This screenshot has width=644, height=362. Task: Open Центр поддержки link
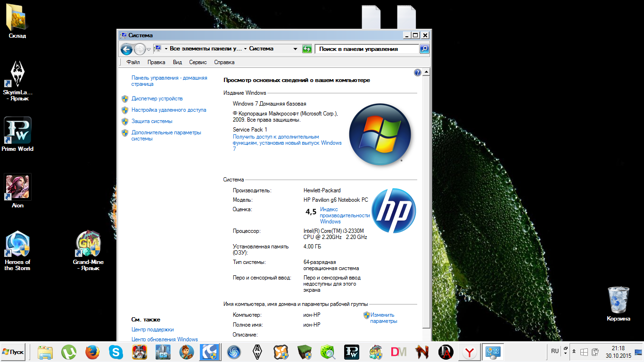point(153,329)
